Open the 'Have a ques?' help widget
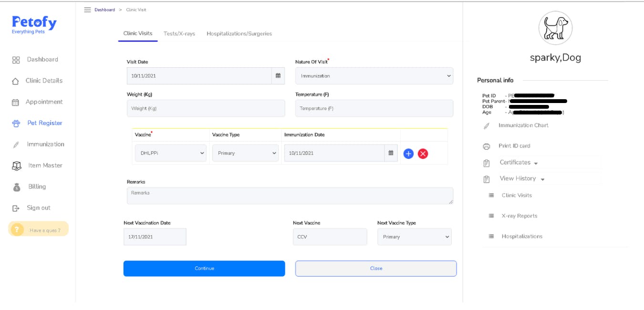This screenshot has width=644, height=310. click(x=39, y=228)
